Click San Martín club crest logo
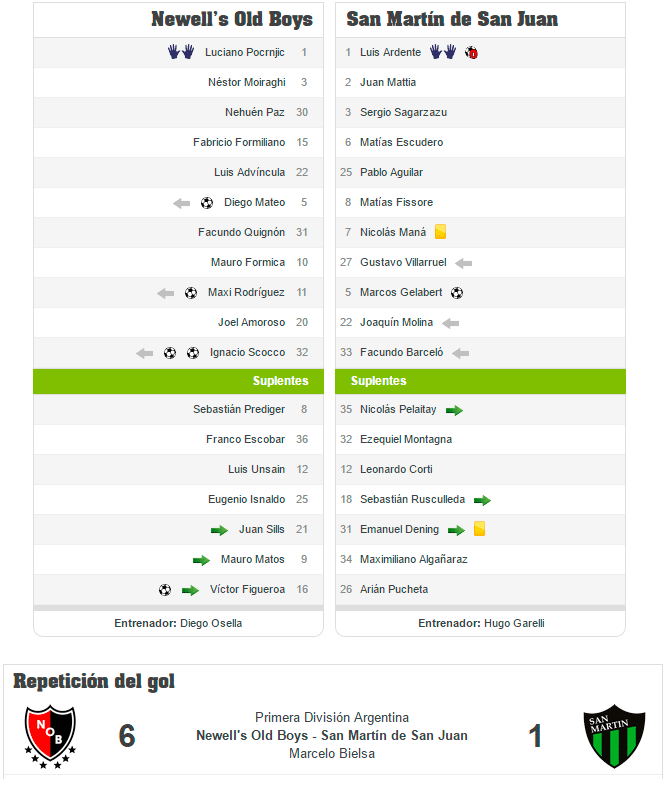 tap(614, 736)
